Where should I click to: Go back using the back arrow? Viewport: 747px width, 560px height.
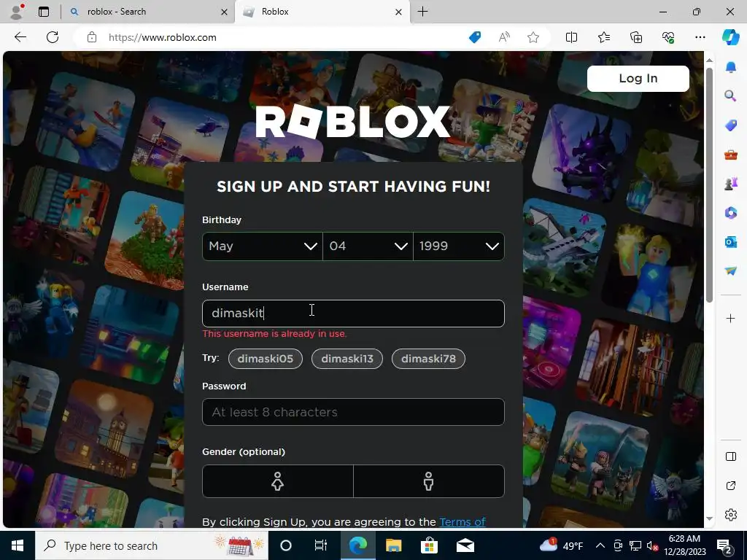pos(20,37)
